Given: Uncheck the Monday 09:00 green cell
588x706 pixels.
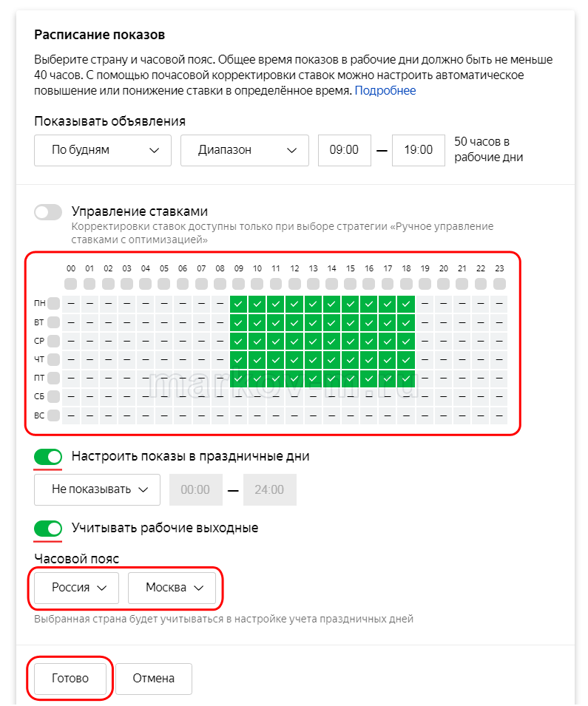Looking at the screenshot, I should (x=238, y=303).
